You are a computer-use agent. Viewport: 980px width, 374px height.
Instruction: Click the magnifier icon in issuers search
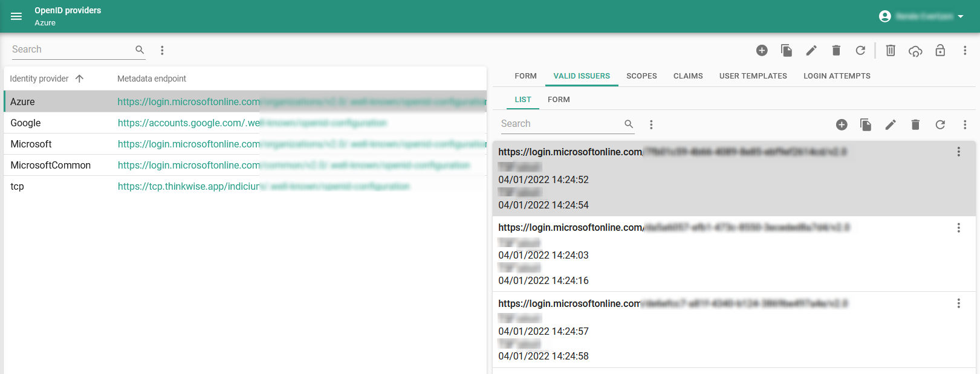(629, 124)
